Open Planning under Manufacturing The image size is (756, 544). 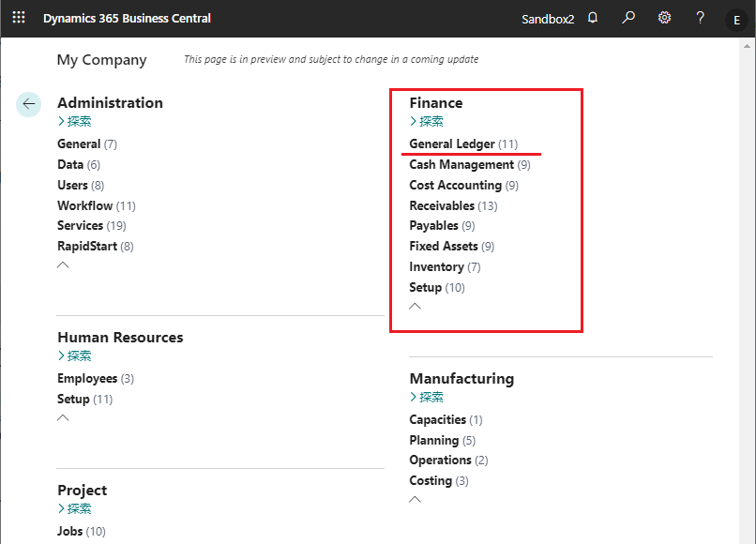442,441
